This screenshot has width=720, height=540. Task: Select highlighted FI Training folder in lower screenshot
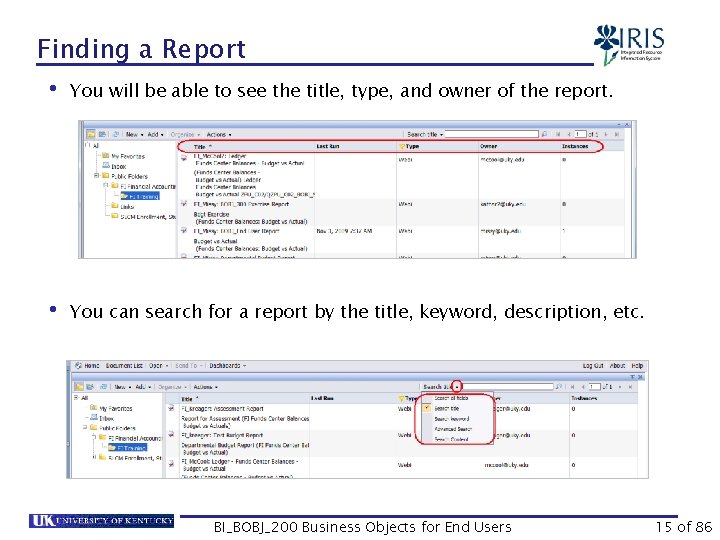tap(128, 447)
